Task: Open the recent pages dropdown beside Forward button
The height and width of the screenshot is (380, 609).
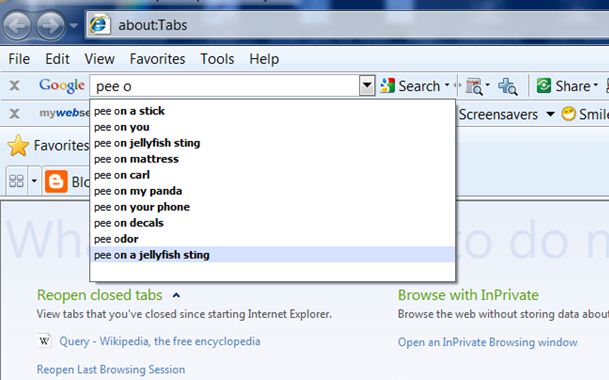Action: click(x=73, y=26)
